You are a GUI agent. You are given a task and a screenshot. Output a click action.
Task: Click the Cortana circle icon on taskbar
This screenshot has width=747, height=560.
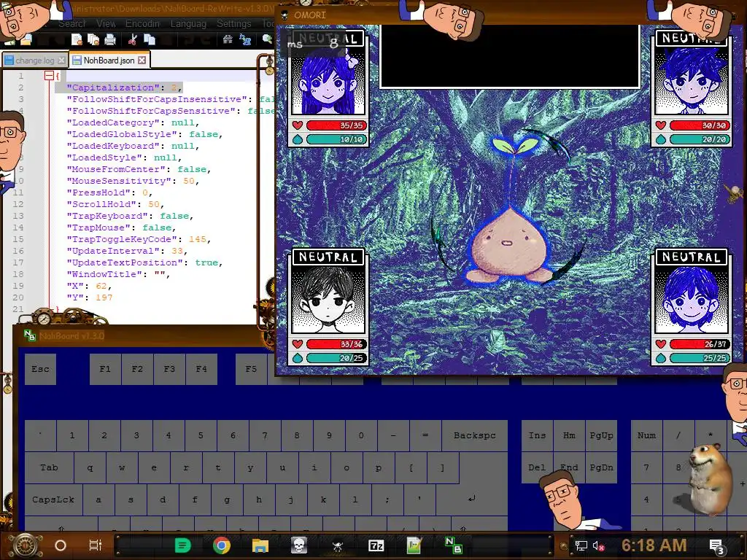pyautogui.click(x=61, y=545)
